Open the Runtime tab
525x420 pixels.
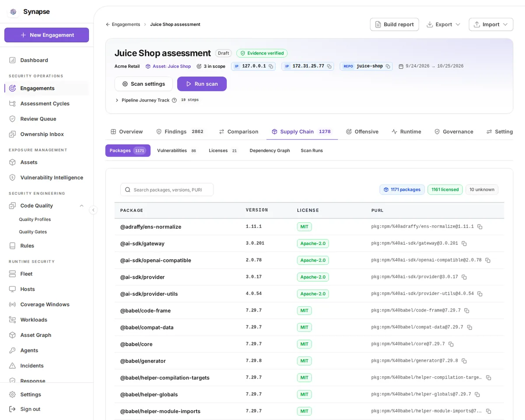pos(406,132)
